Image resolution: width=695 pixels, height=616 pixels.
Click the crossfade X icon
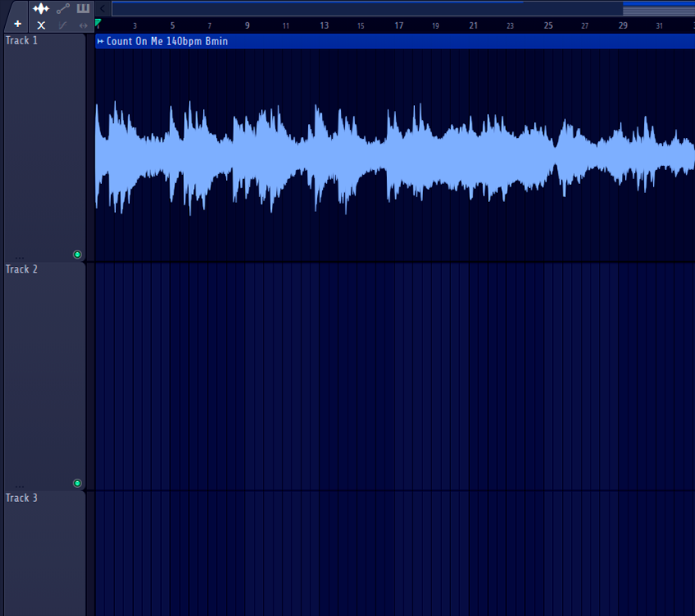point(41,25)
